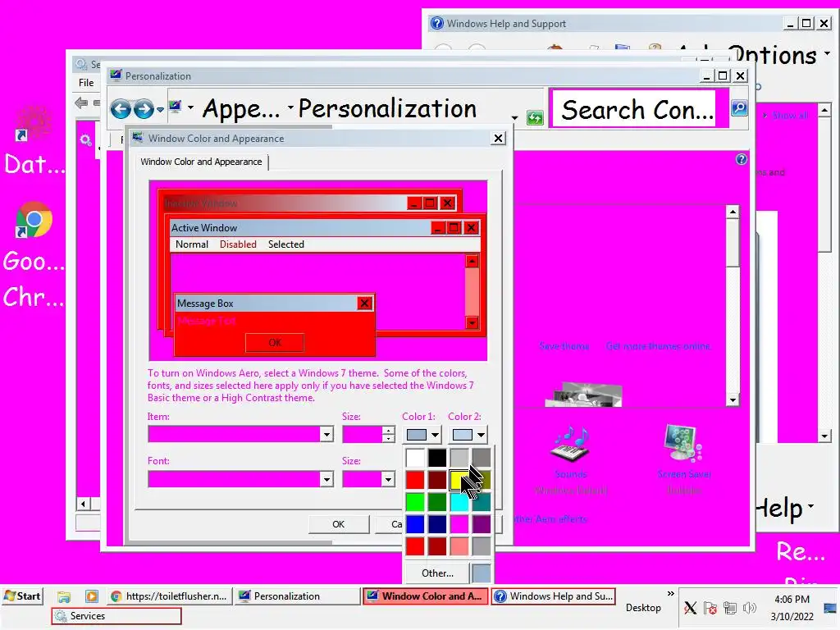Click the Save theme link
The image size is (840, 630).
point(564,347)
